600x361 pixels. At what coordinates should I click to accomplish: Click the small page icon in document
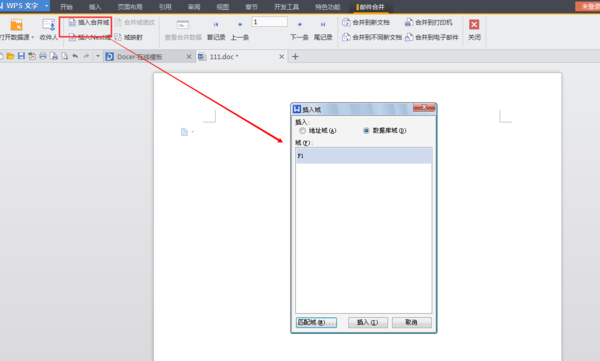pyautogui.click(x=184, y=132)
